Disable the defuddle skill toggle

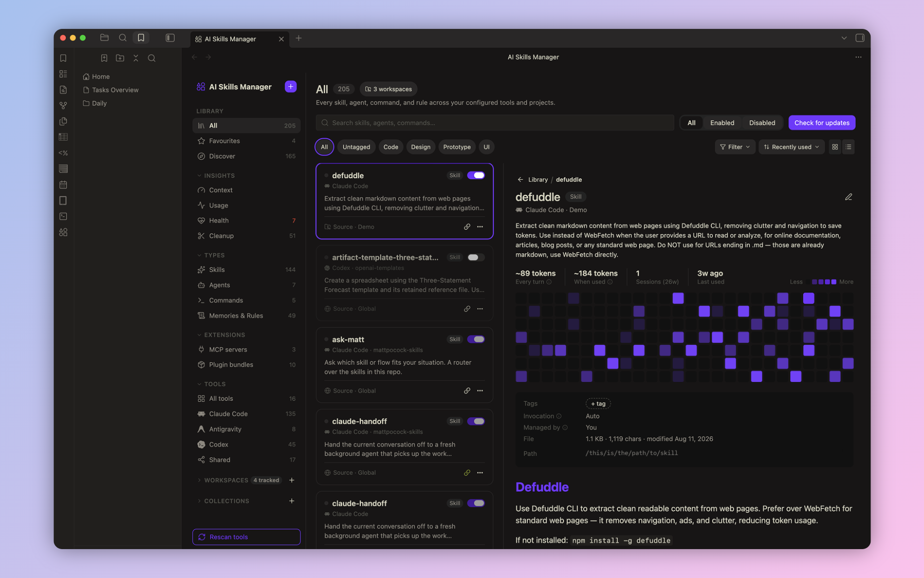click(476, 175)
